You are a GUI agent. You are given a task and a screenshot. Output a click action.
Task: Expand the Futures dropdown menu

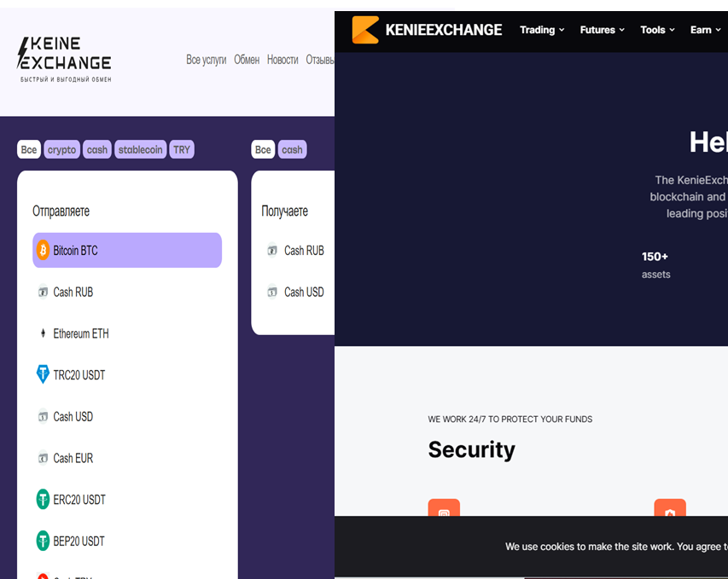(603, 30)
